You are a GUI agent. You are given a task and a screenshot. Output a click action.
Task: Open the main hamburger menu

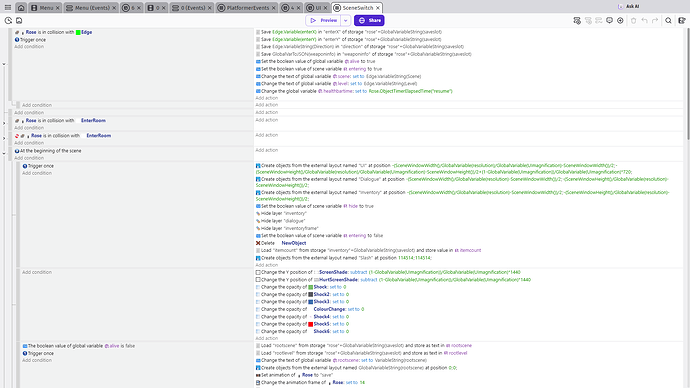pyautogui.click(x=8, y=7)
